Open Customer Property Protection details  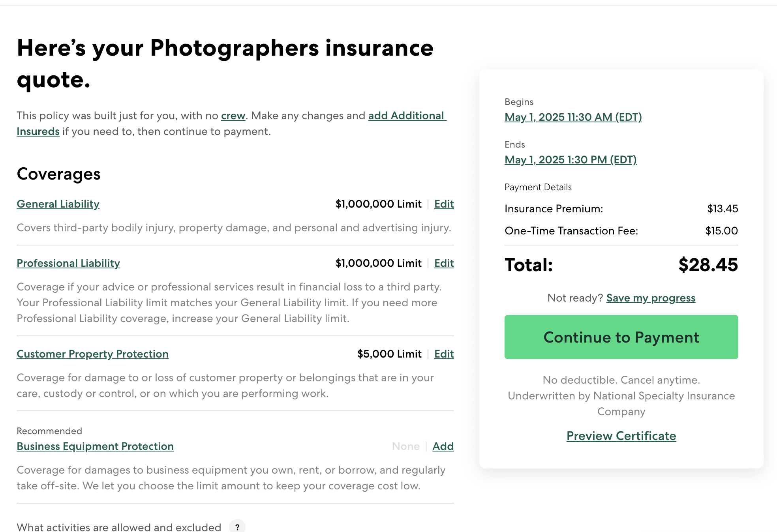coord(92,354)
